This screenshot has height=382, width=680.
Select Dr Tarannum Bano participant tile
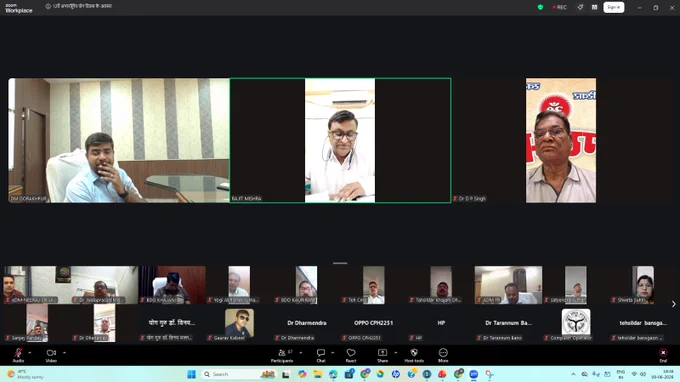(508, 323)
